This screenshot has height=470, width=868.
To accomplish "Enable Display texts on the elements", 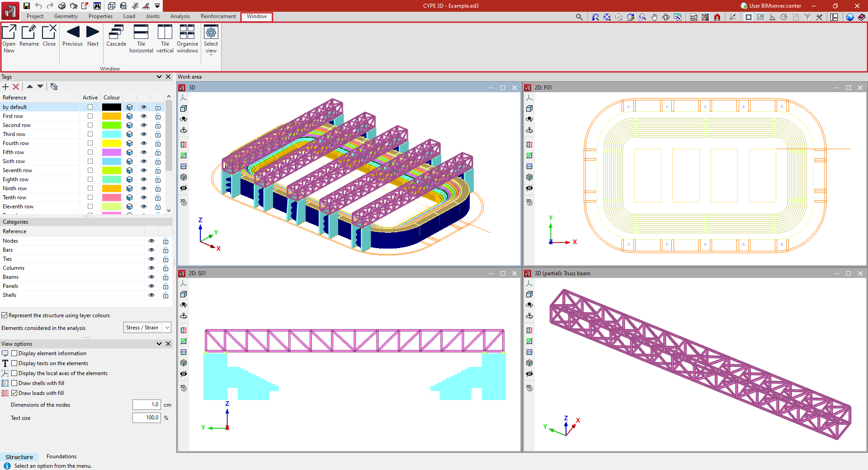I will (14, 363).
